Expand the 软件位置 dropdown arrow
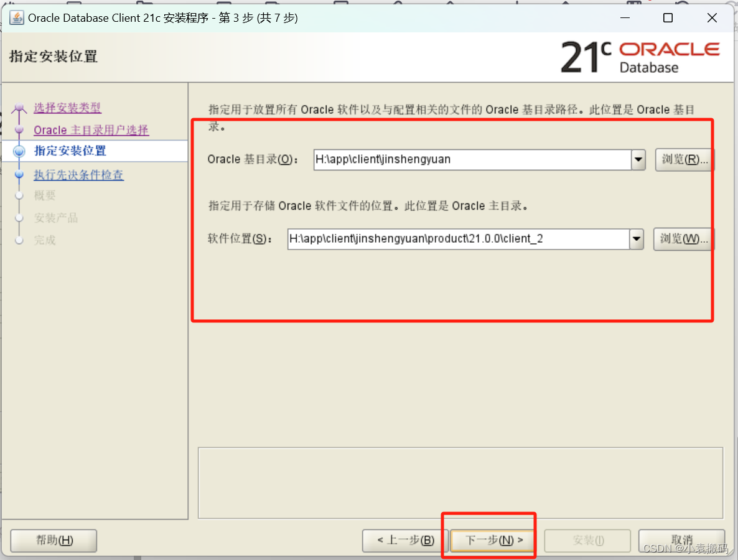This screenshot has width=738, height=560. (637, 239)
